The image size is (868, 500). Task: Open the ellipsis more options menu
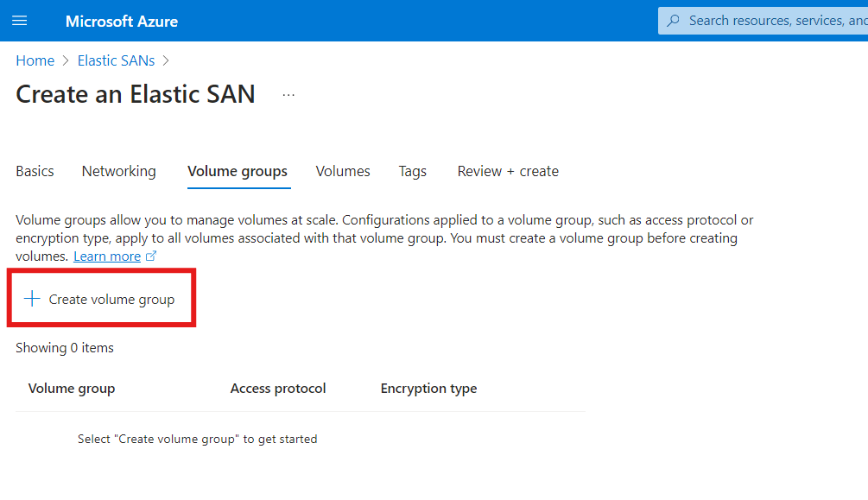click(x=288, y=95)
